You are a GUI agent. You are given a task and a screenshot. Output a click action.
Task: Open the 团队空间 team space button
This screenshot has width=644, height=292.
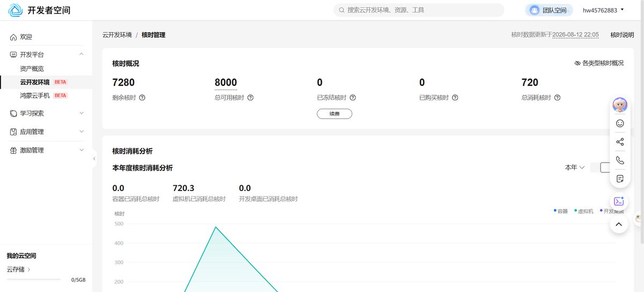click(x=549, y=10)
